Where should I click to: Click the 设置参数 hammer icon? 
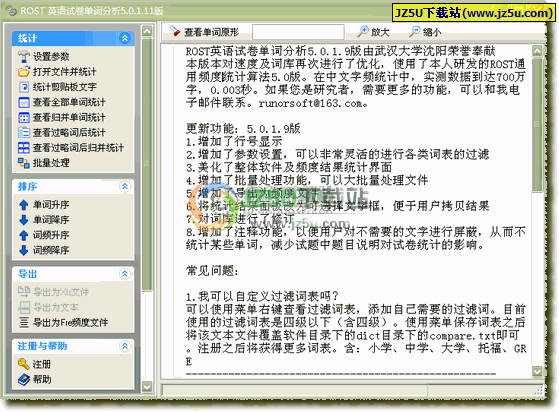click(24, 56)
